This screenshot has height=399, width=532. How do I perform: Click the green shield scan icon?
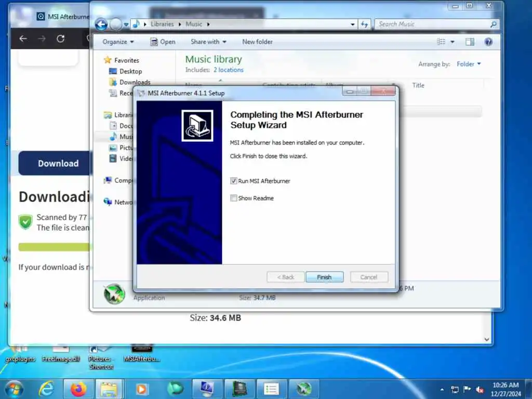point(25,222)
